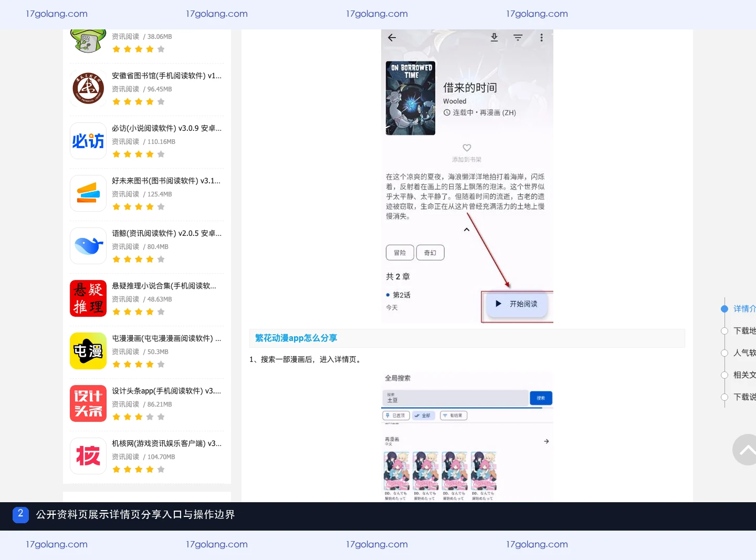This screenshot has width=756, height=560.
Task: Select the 下载地址 side navigation dot
Action: [724, 331]
